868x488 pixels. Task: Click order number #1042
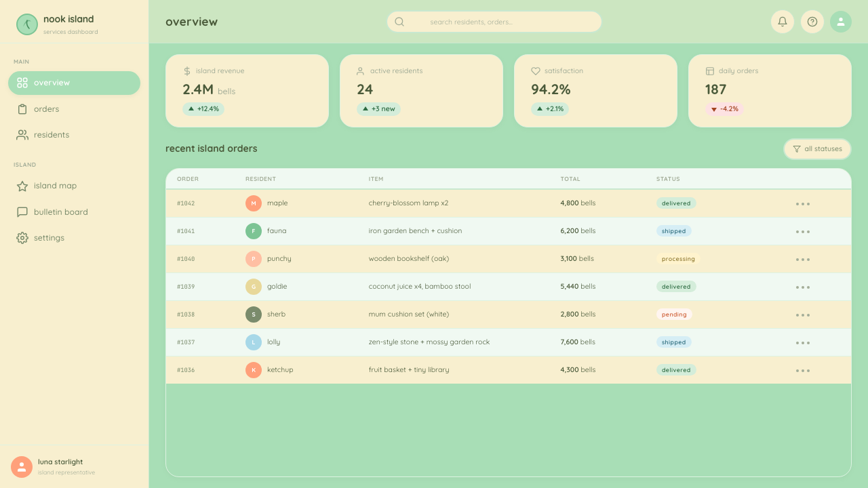(186, 203)
